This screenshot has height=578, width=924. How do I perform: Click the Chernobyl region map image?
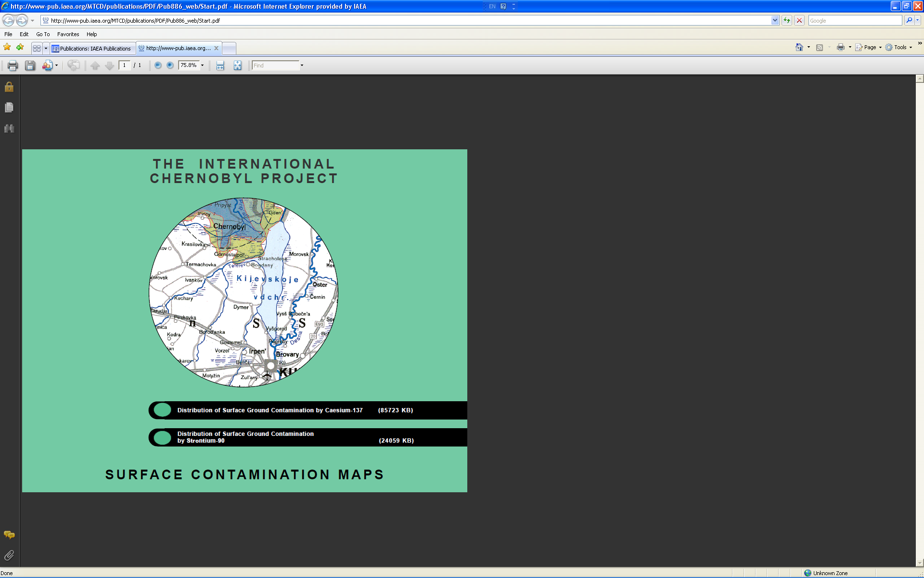coord(244,292)
